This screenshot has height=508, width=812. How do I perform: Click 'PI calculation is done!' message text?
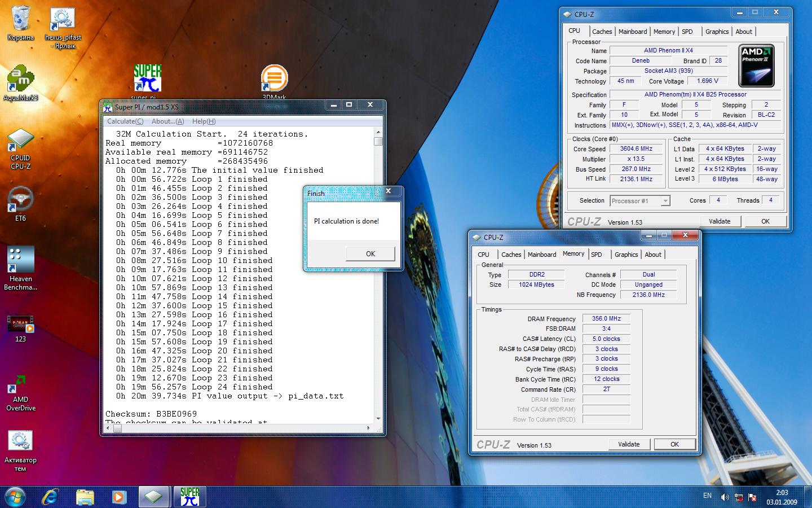[346, 221]
